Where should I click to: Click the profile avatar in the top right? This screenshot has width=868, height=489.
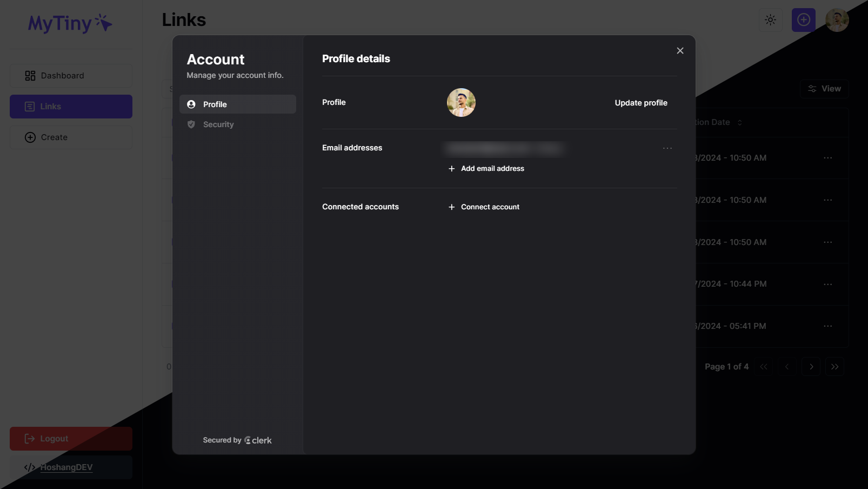(837, 19)
